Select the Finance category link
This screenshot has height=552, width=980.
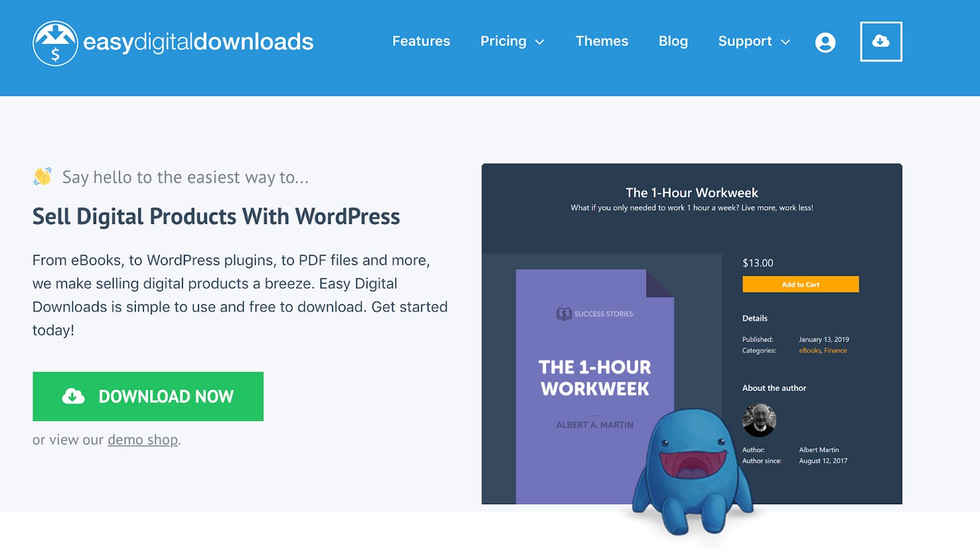click(x=836, y=351)
